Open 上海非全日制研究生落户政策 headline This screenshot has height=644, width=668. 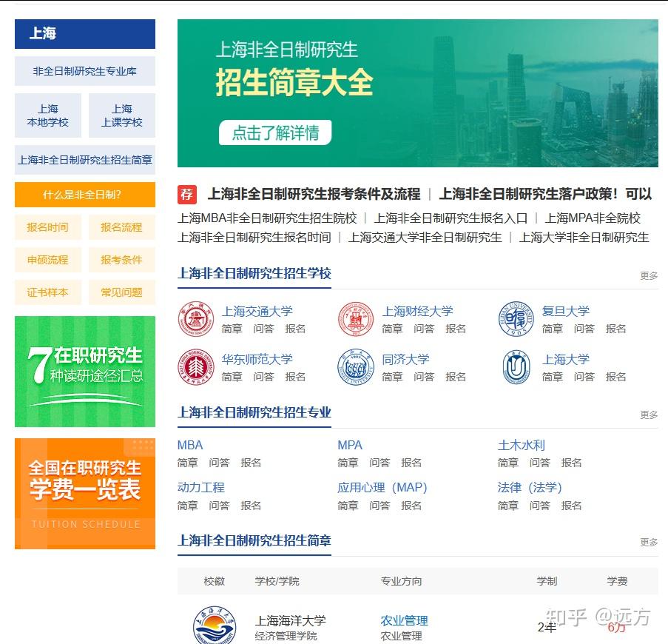(545, 194)
